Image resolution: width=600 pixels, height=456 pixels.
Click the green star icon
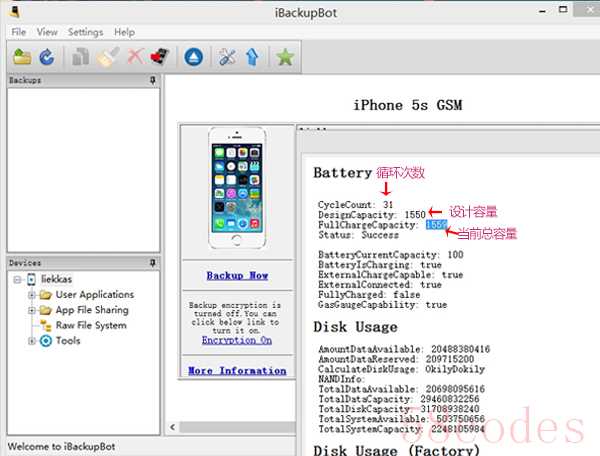(285, 57)
